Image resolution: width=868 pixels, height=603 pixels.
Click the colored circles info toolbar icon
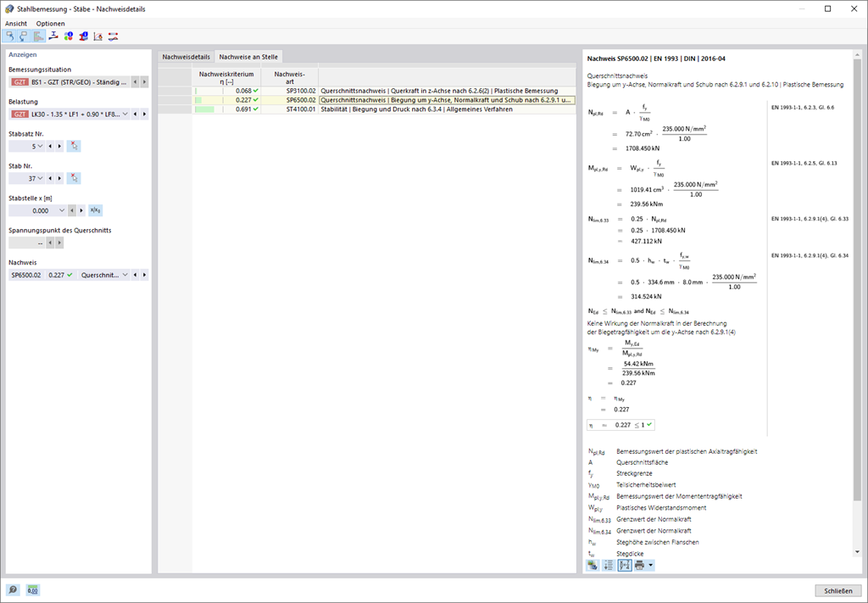pos(69,36)
